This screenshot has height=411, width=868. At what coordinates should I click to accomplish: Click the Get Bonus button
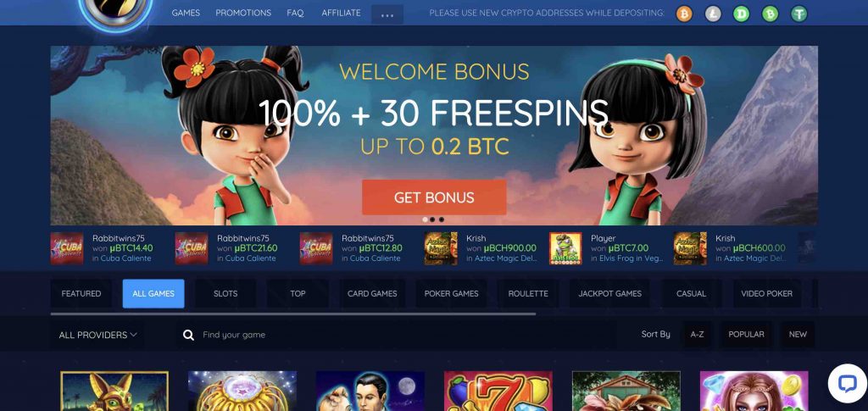[x=434, y=197]
